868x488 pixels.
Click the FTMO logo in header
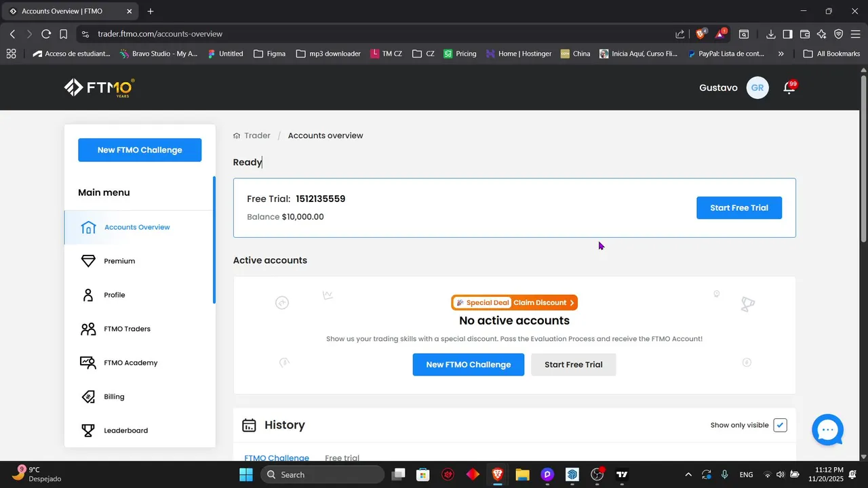pos(100,88)
